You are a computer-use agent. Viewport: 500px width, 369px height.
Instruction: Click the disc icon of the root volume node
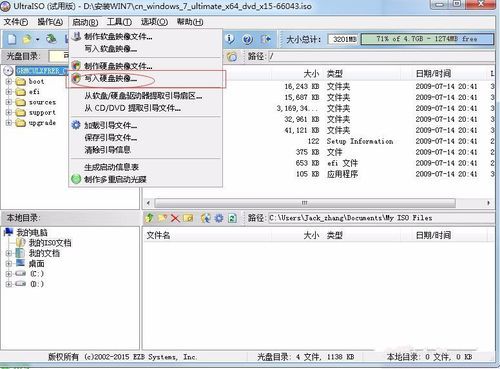pos(8,71)
